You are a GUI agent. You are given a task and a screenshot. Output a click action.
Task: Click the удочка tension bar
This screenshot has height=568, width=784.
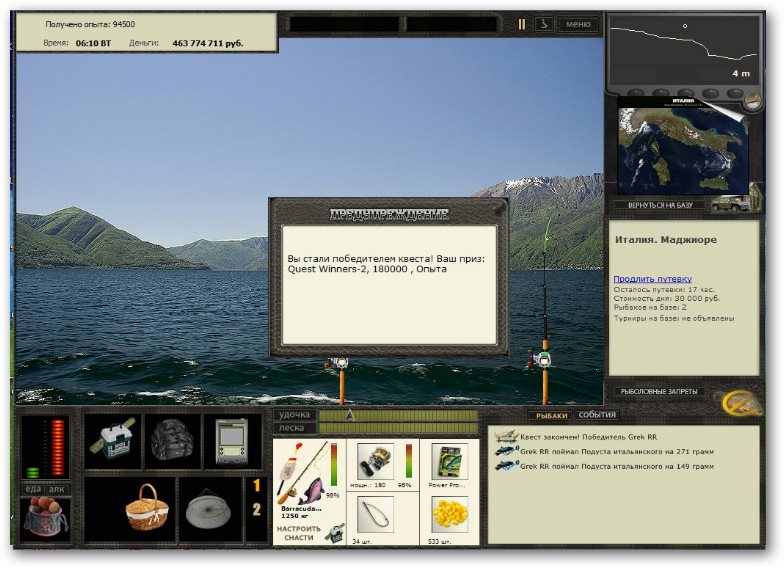pos(398,416)
